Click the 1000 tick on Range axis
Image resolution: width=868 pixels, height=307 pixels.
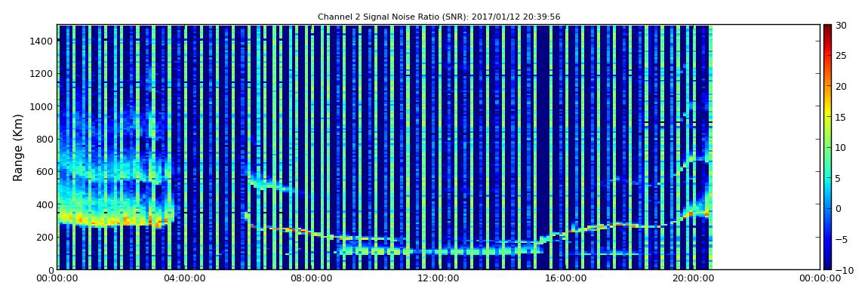(42, 106)
